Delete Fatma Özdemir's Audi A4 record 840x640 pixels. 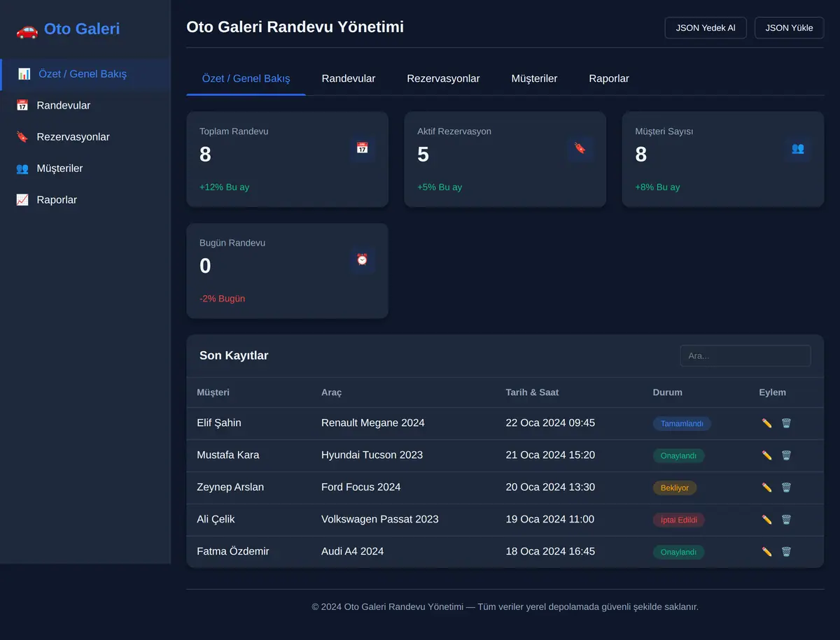pyautogui.click(x=786, y=552)
